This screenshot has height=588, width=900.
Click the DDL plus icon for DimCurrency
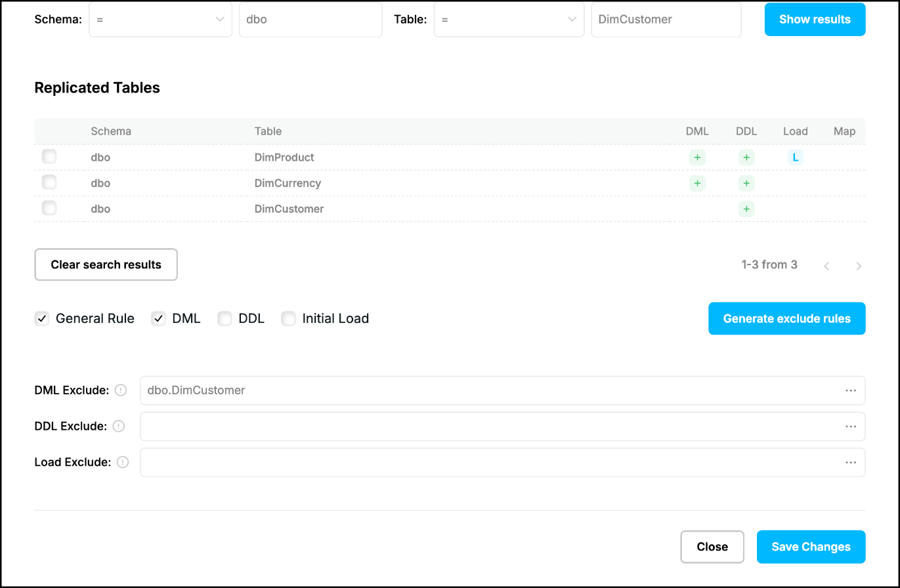tap(746, 183)
